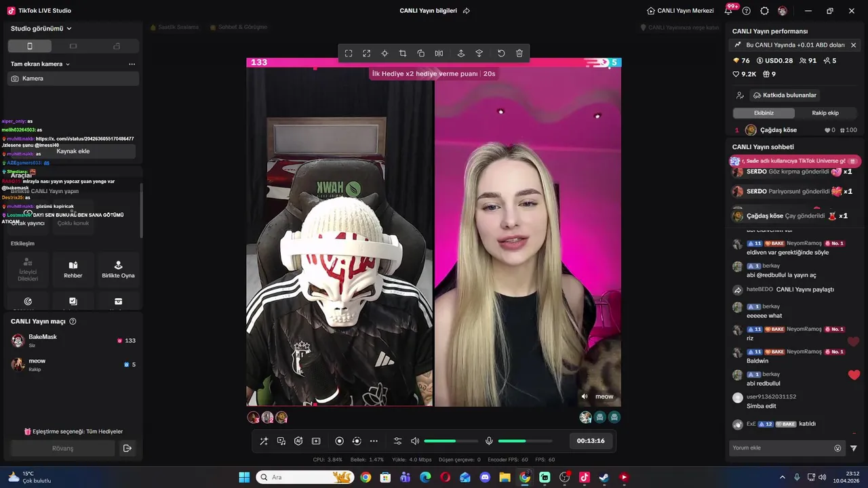Open the Rehber interaction tile
Image resolution: width=868 pixels, height=488 pixels.
(73, 270)
